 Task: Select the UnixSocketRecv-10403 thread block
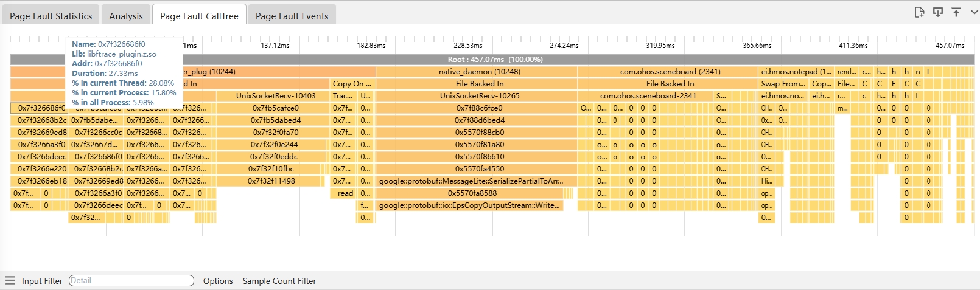click(x=276, y=96)
